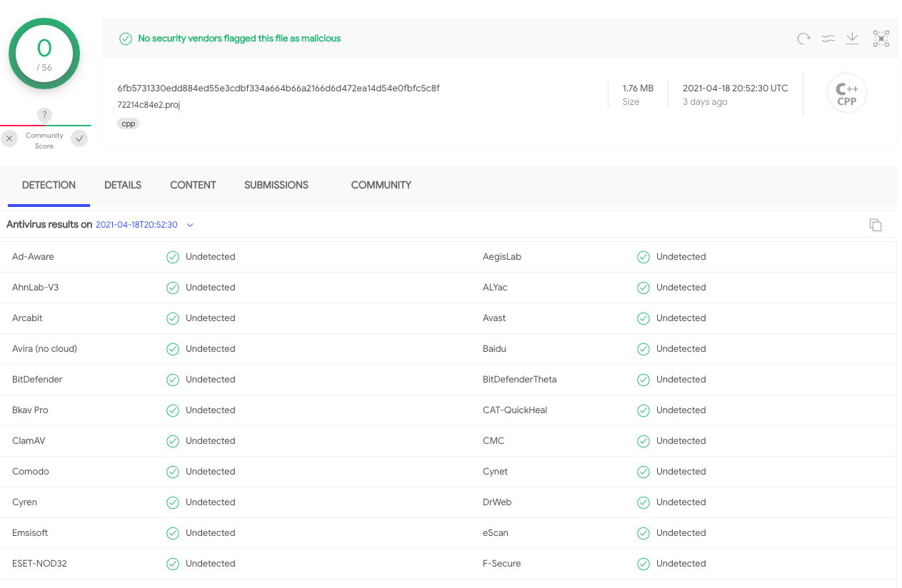Click the CAT-QuickHeal vendor name
The height and width of the screenshot is (588, 902).
[515, 410]
